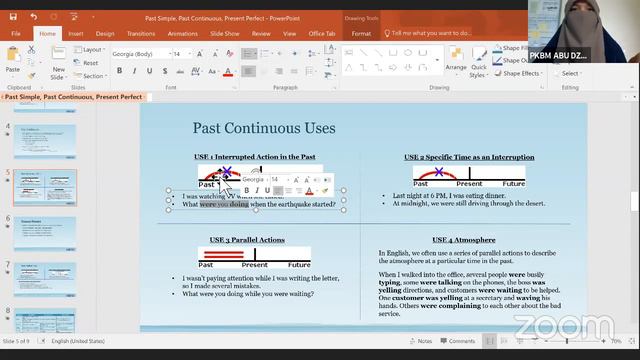Click the Shape Outline button
Image resolution: width=640 pixels, height=360 pixels.
510,60
